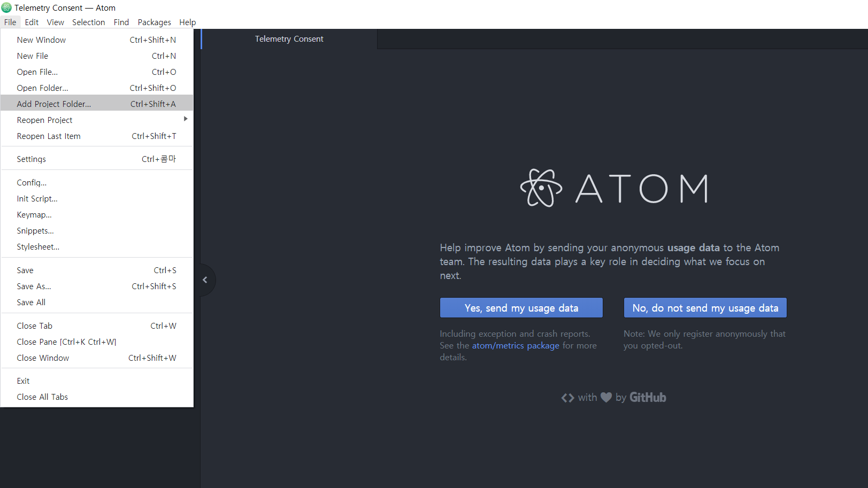Open Keymap... menu entry
This screenshot has width=868, height=488.
(x=97, y=215)
